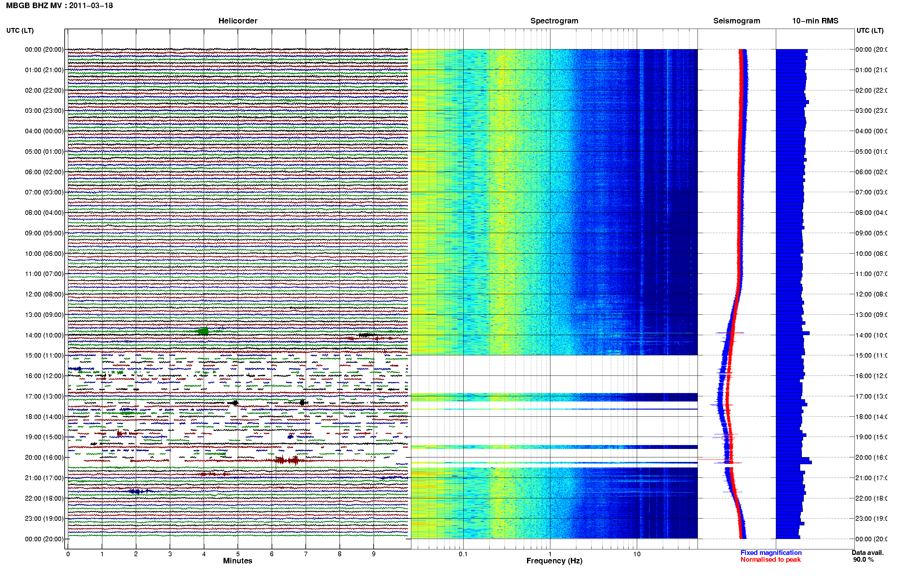Click left time label '20:00 (16:00)'
The height and width of the screenshot is (578, 924).
coord(44,457)
